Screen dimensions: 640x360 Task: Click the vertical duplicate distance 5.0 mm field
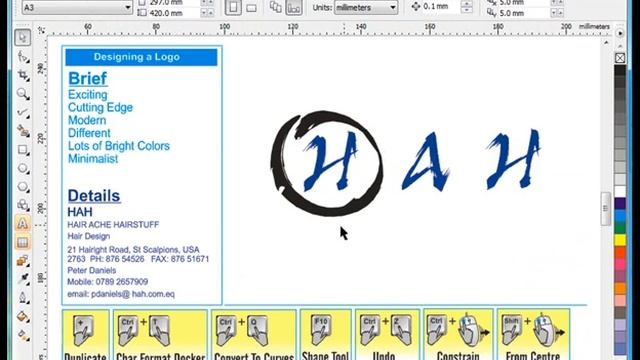(524, 13)
